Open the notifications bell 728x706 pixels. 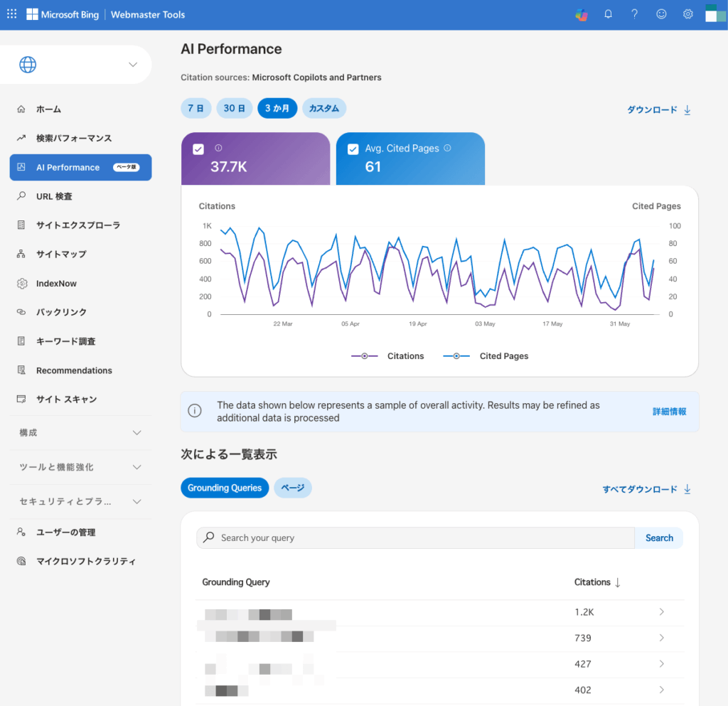(x=609, y=14)
